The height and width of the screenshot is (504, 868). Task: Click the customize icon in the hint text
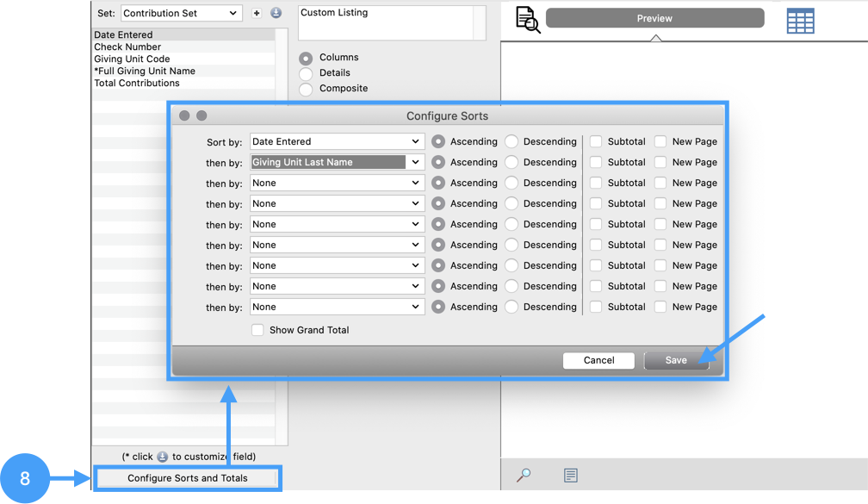tap(162, 457)
